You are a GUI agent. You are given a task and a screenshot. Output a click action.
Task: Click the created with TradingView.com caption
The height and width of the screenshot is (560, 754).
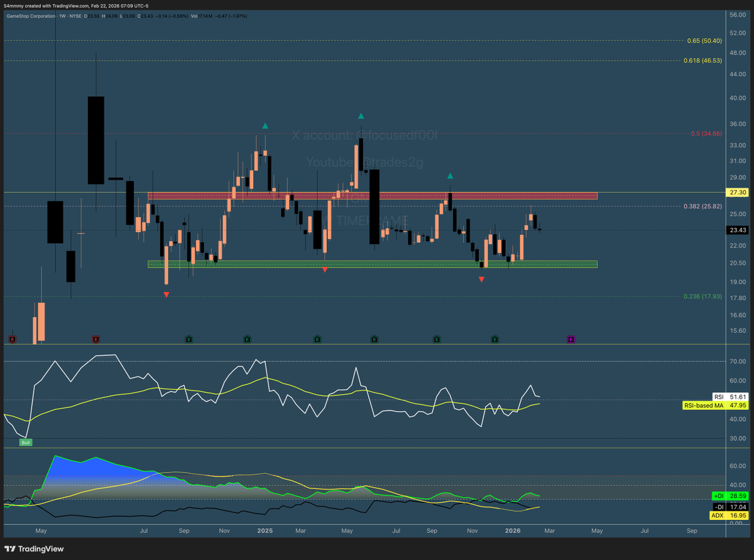click(x=77, y=6)
